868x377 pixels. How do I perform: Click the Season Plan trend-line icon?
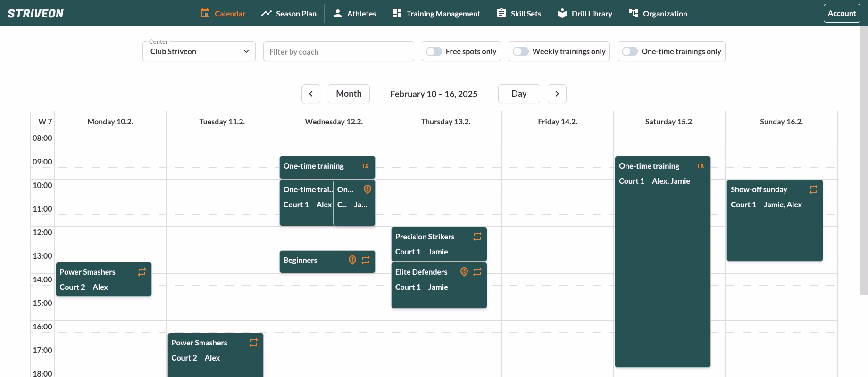[267, 13]
